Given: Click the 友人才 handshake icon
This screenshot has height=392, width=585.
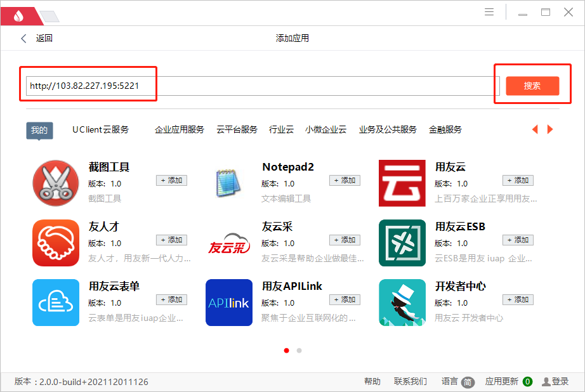Looking at the screenshot, I should pos(56,243).
